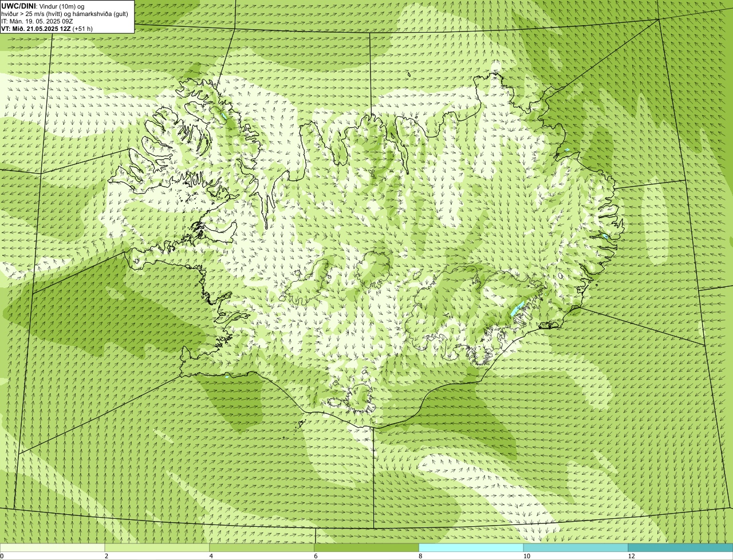Click the legend scale label '8'
The height and width of the screenshot is (560, 733).
click(420, 556)
